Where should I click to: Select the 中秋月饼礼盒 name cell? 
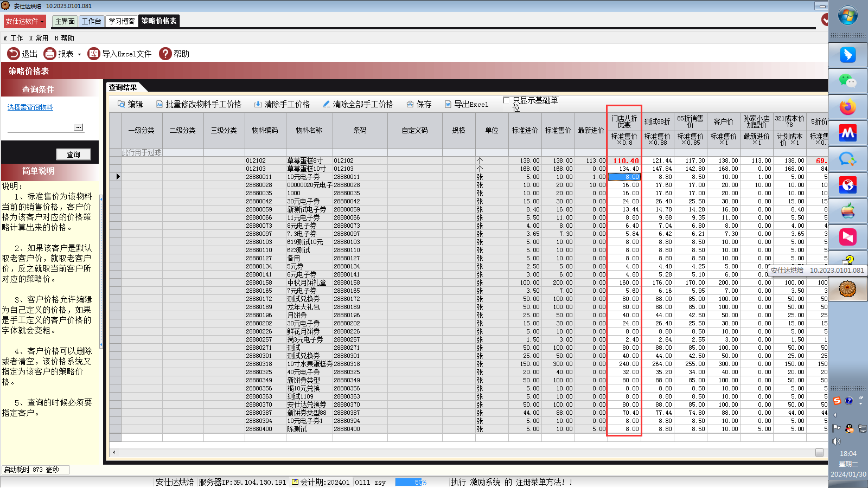[309, 282]
